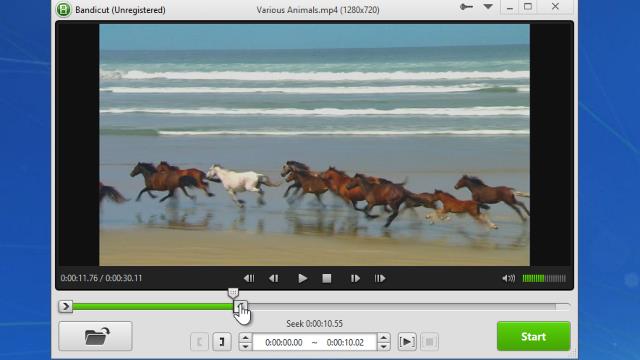Edit the start time 0:00:00.00 field
This screenshot has height=360, width=640.
coord(284,342)
